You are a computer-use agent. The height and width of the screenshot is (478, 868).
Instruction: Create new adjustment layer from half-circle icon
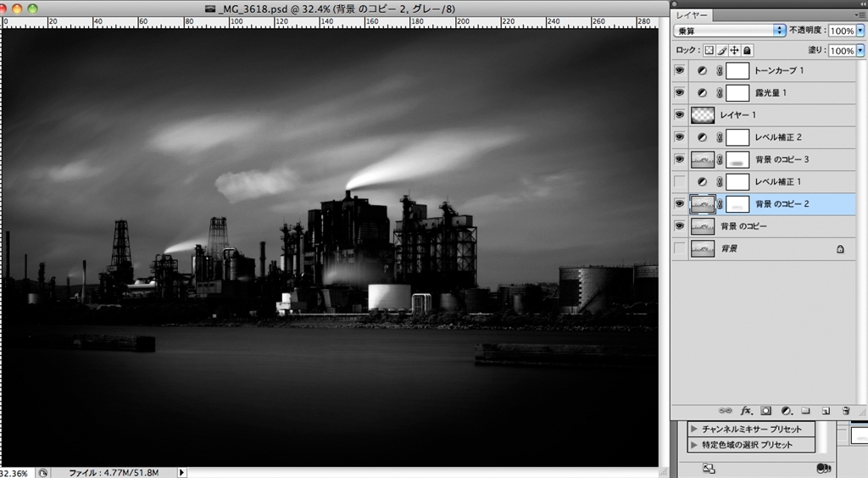(786, 410)
